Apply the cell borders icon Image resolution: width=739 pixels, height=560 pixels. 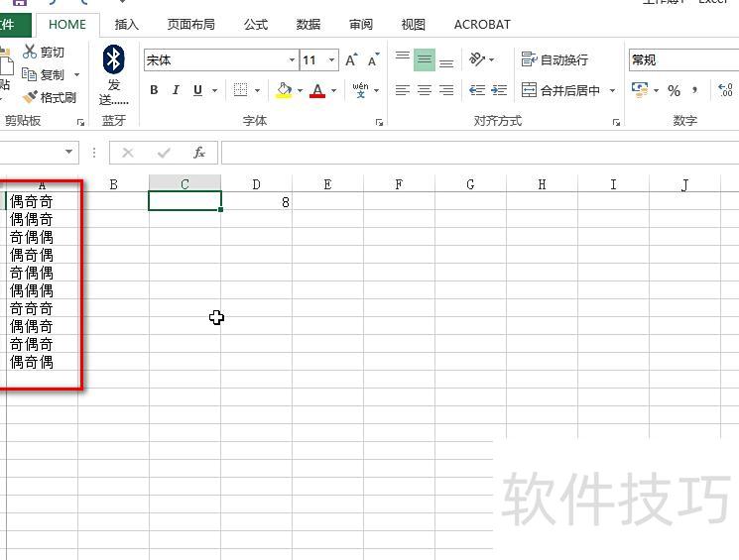tap(240, 90)
